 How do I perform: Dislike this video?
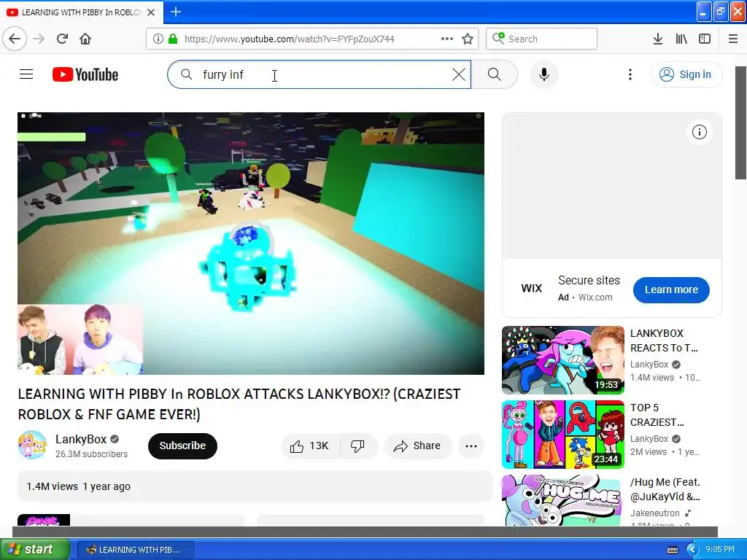[x=358, y=446]
